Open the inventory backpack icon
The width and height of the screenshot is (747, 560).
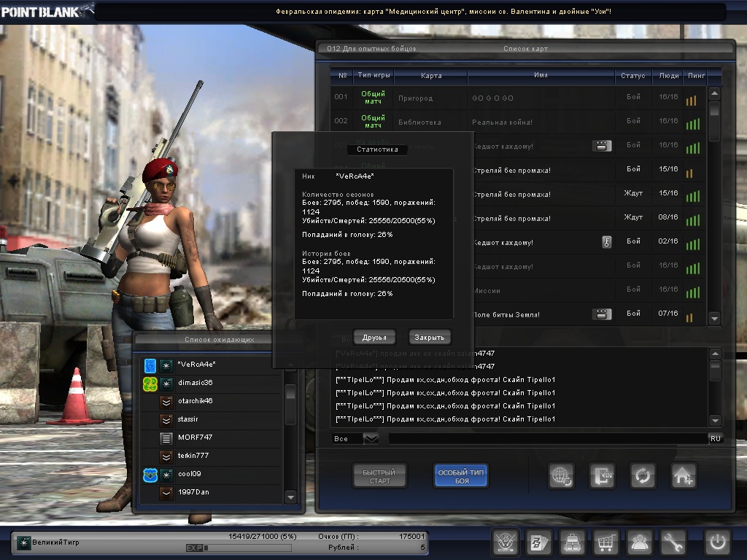[573, 542]
